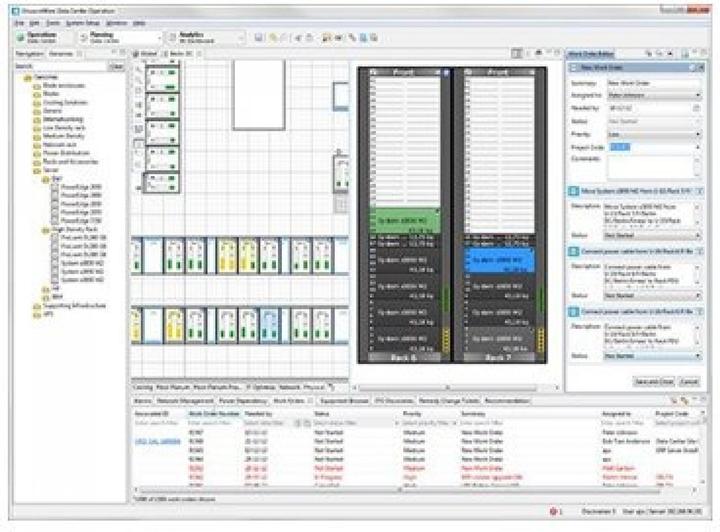Click the Cancel button in Work Order Editor

coord(689,381)
